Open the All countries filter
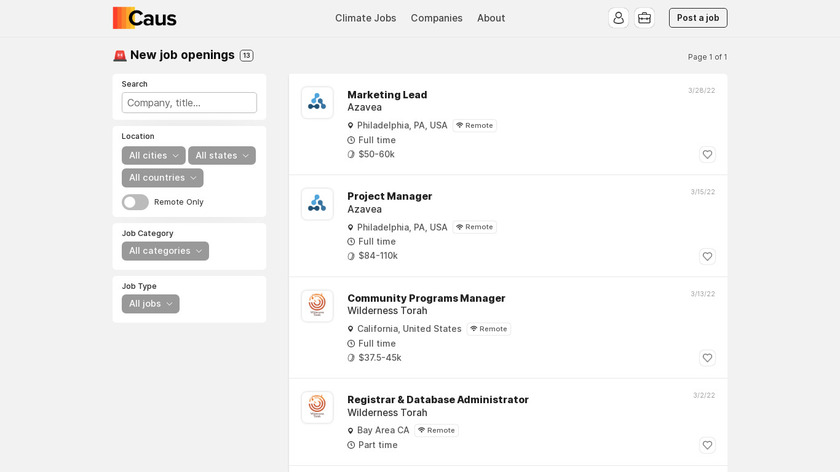The height and width of the screenshot is (472, 840). click(162, 178)
